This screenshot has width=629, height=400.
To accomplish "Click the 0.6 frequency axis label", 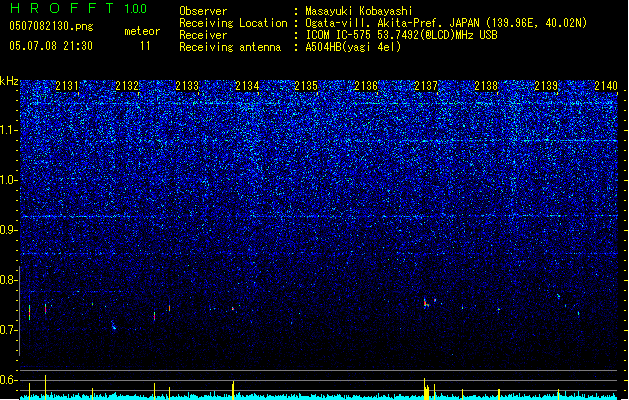I will 9,380.
